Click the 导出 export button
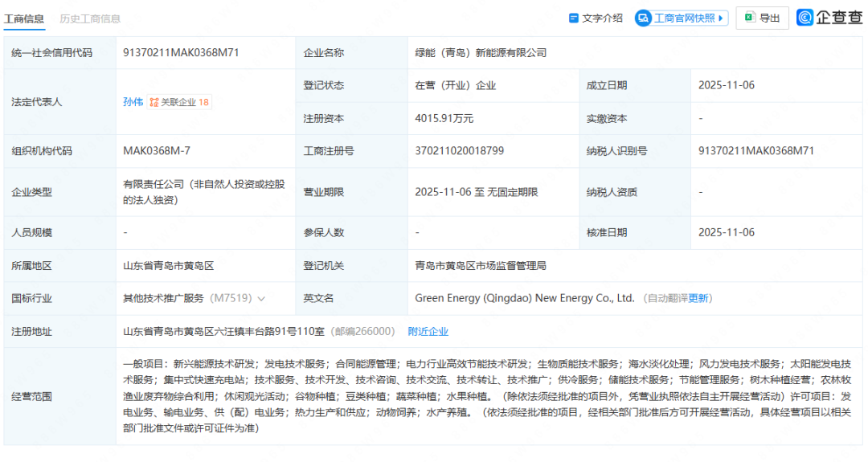The width and height of the screenshot is (868, 462). pos(762,18)
